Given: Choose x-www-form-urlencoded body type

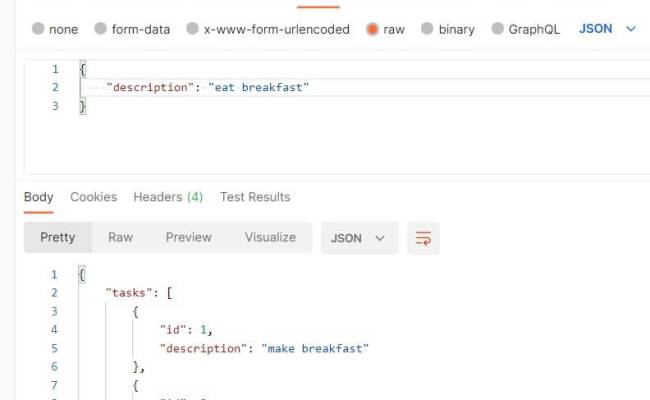Looking at the screenshot, I should (x=192, y=29).
